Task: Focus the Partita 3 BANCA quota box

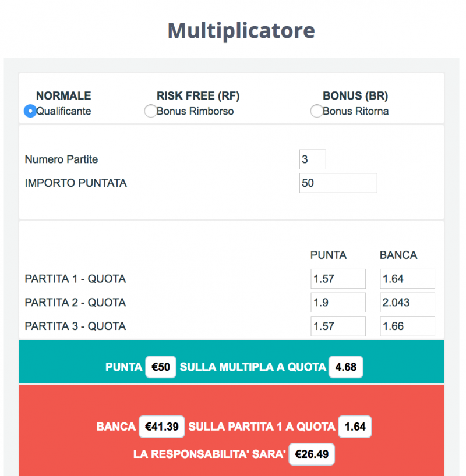Action: pos(407,326)
